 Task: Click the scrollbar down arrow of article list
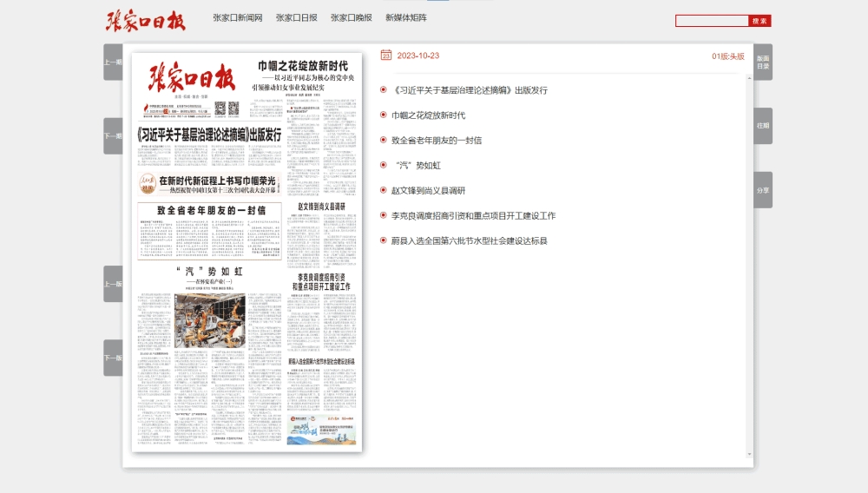(750, 454)
